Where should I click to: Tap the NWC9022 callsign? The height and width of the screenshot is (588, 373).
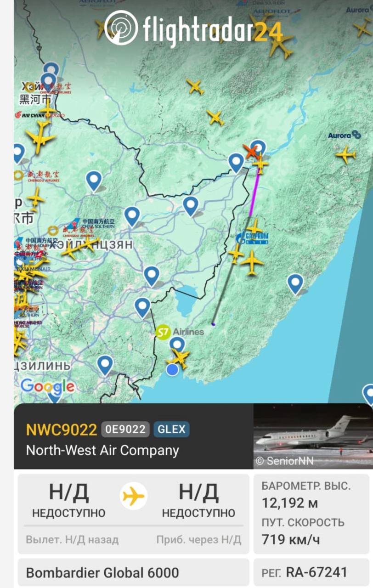click(62, 430)
